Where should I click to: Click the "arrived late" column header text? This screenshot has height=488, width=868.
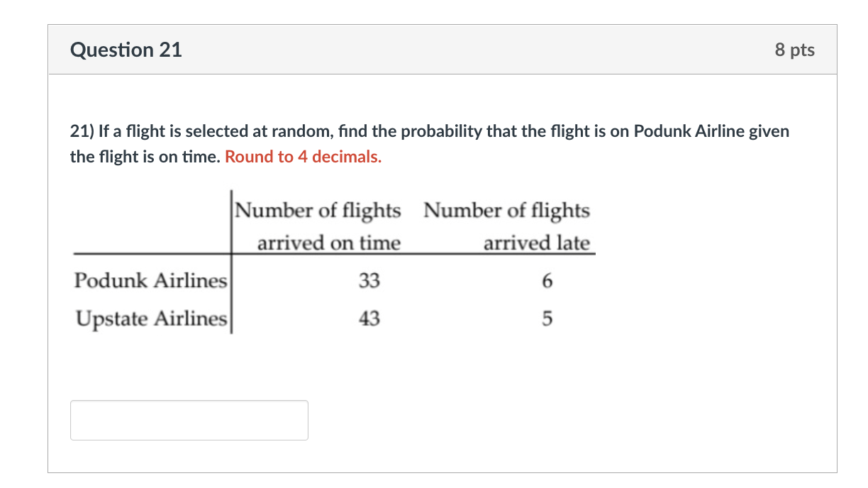click(536, 243)
